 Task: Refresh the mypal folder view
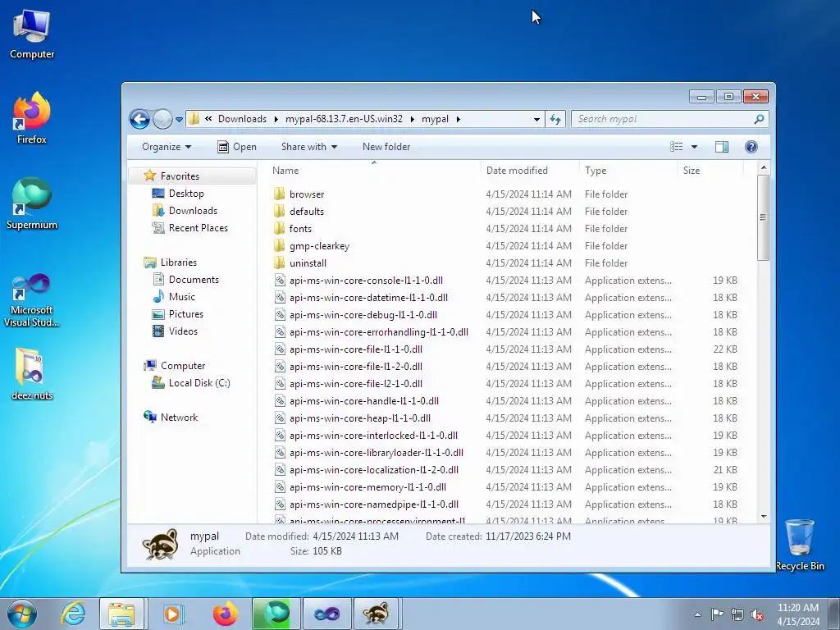tap(555, 119)
